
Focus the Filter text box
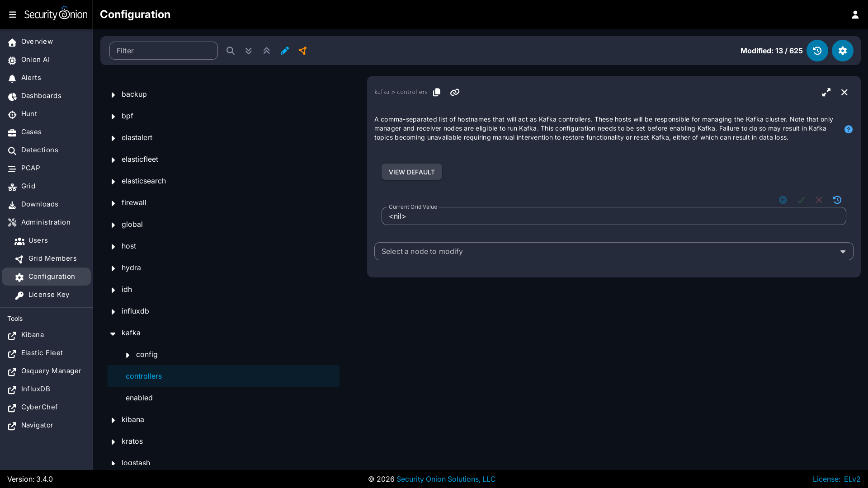tap(164, 51)
